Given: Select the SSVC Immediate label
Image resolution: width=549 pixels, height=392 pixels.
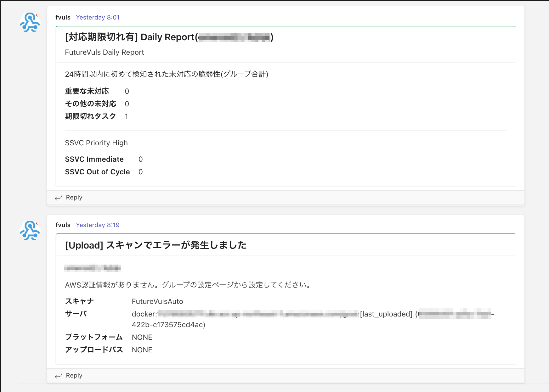Looking at the screenshot, I should (x=94, y=159).
